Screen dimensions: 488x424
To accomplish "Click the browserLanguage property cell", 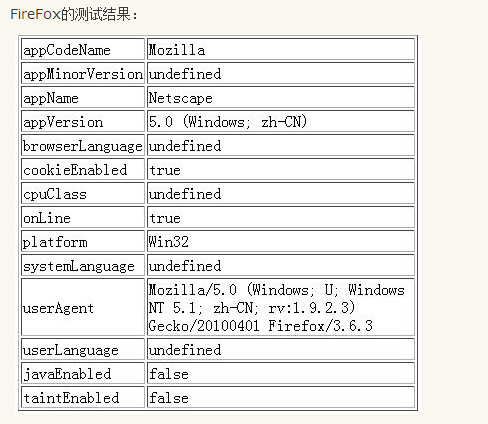I will pos(83,146).
